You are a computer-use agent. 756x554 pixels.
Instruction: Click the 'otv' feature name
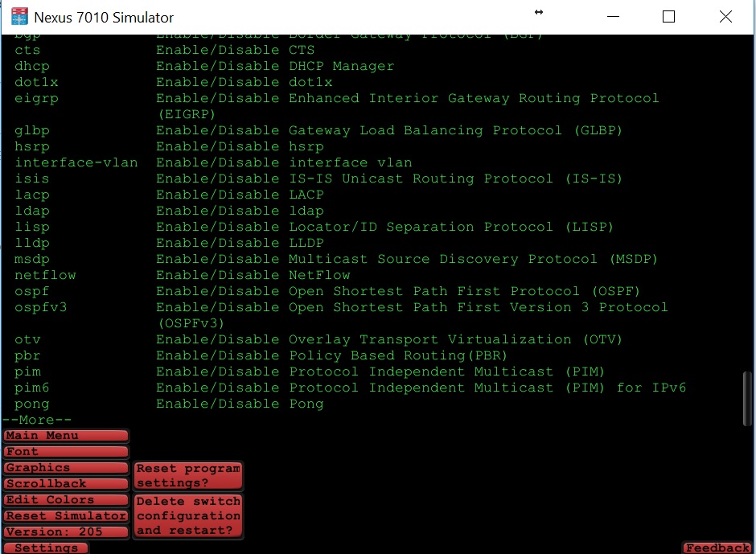[x=27, y=339]
